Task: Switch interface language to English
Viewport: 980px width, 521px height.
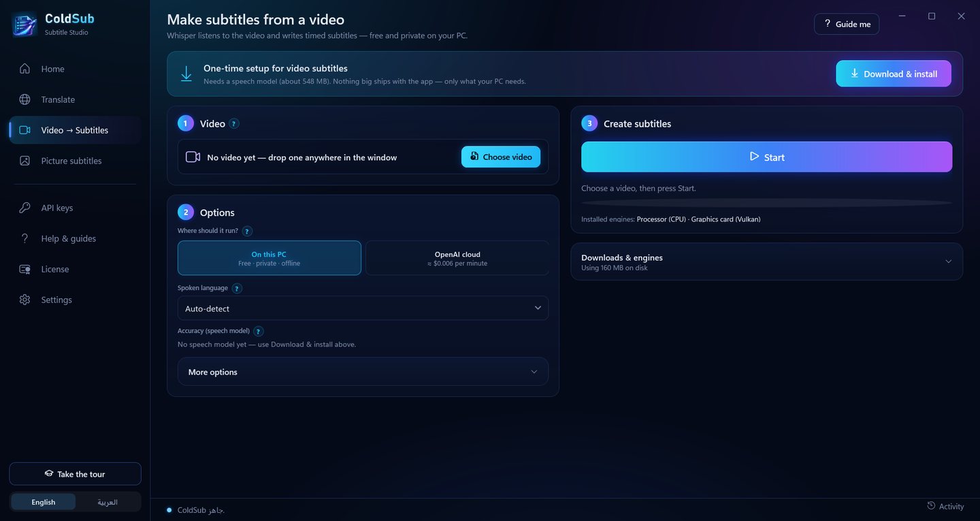Action: pyautogui.click(x=44, y=502)
